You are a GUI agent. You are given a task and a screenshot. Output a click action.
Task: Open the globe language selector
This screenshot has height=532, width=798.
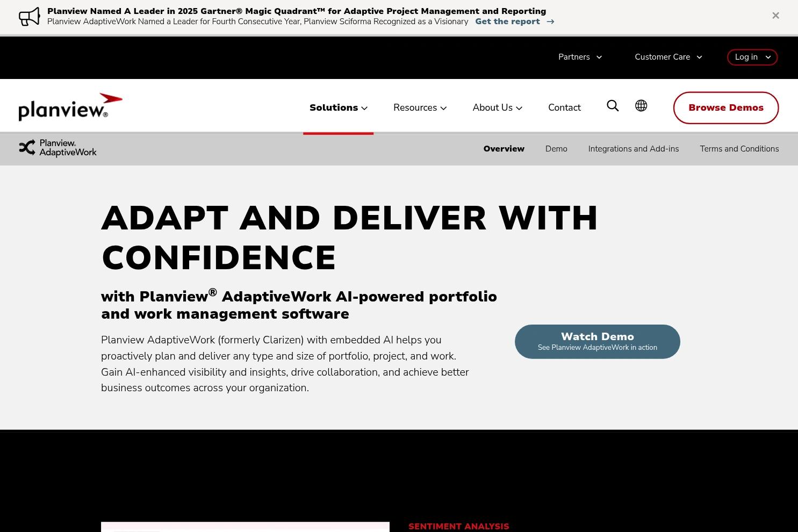pyautogui.click(x=641, y=106)
